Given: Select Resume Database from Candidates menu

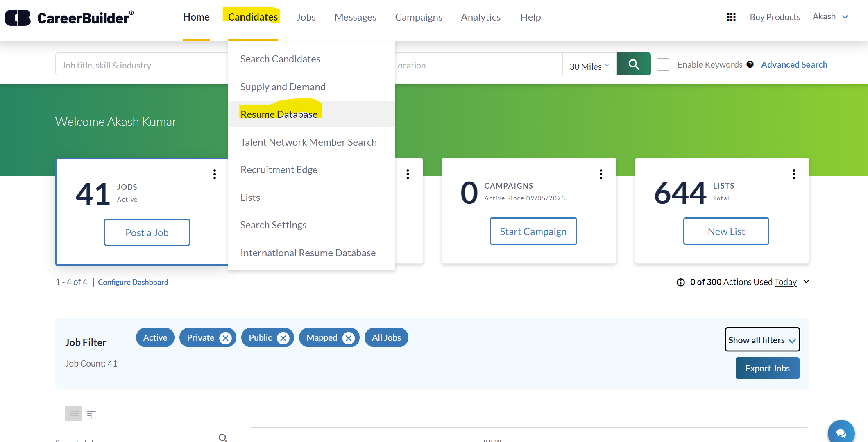Looking at the screenshot, I should pyautogui.click(x=279, y=114).
